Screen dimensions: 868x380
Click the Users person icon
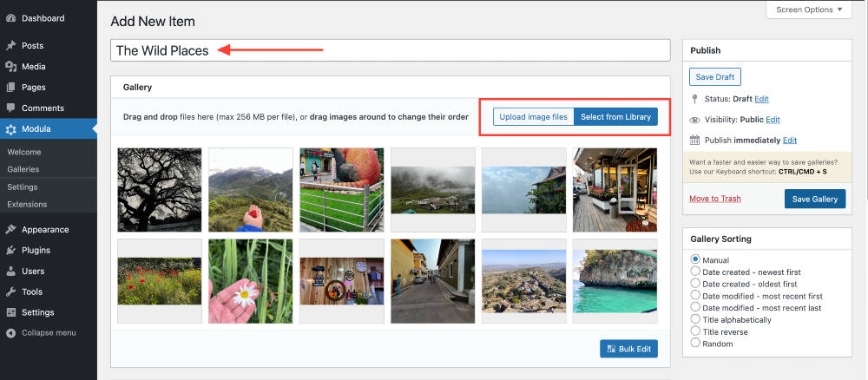[10, 271]
